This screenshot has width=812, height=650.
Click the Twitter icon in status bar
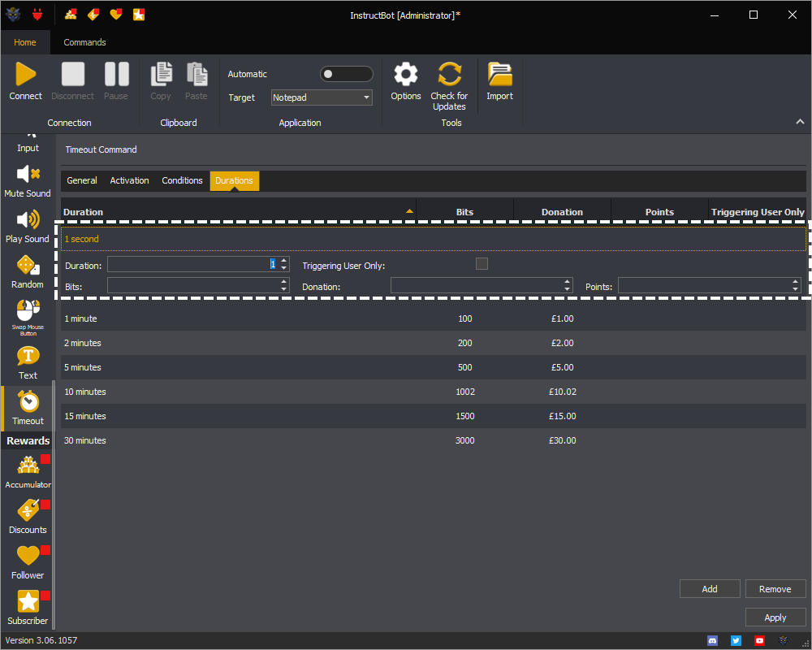tap(736, 641)
